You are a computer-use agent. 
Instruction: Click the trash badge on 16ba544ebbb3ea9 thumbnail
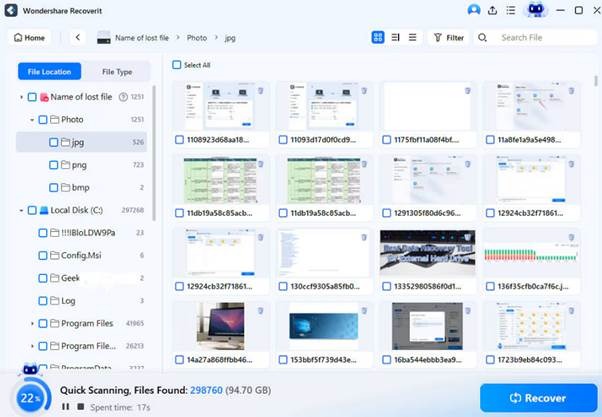point(468,311)
